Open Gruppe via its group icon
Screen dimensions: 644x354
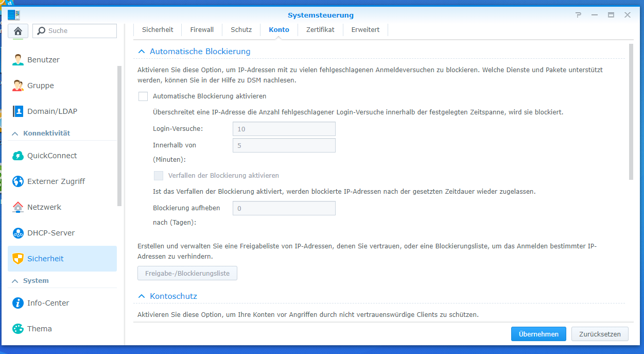pos(18,86)
